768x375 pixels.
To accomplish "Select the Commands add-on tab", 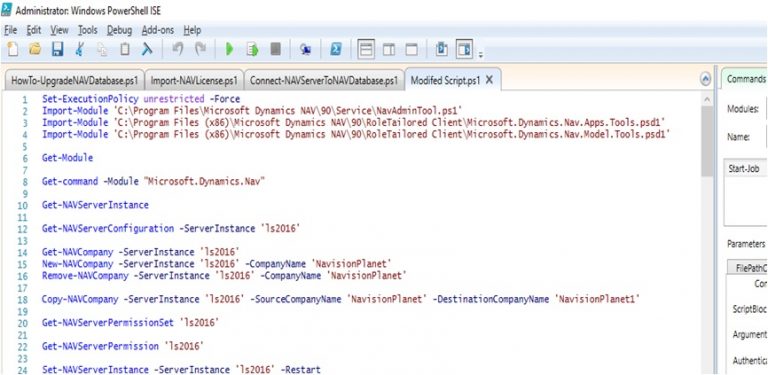I will [x=745, y=79].
